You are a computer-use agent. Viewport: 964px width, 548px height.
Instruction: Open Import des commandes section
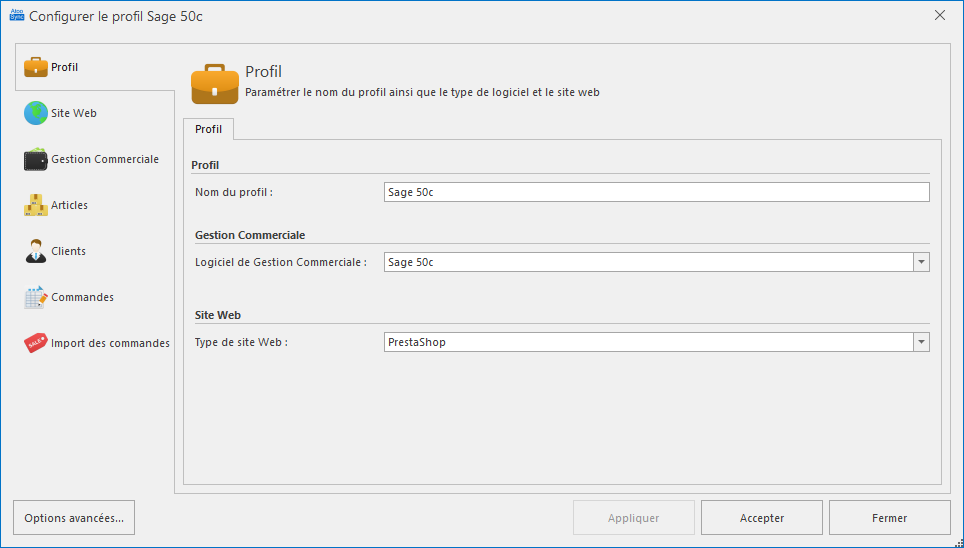coord(95,343)
